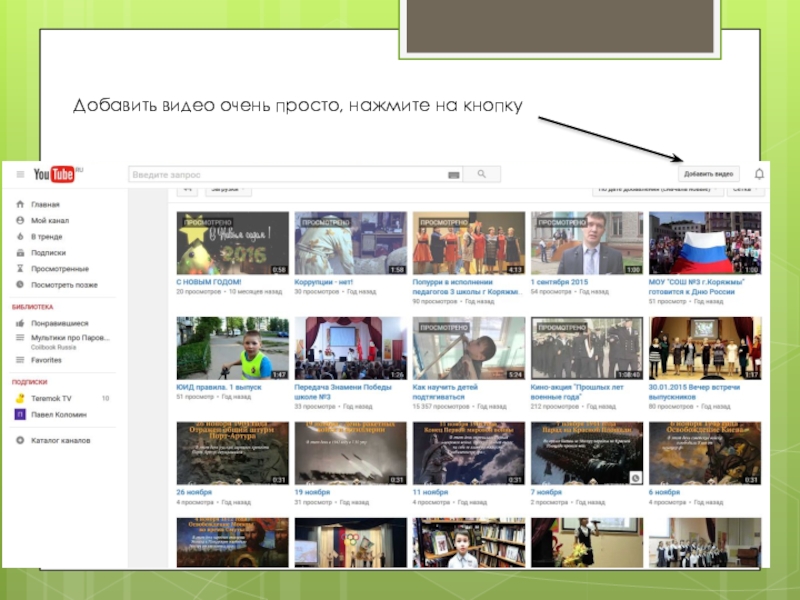Open the hamburger guide menu
Image resolution: width=800 pixels, height=600 pixels.
point(20,174)
